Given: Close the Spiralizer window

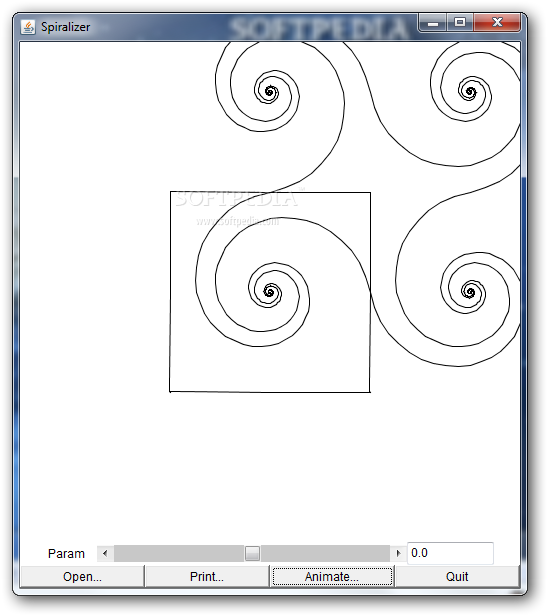Looking at the screenshot, I should [497, 22].
